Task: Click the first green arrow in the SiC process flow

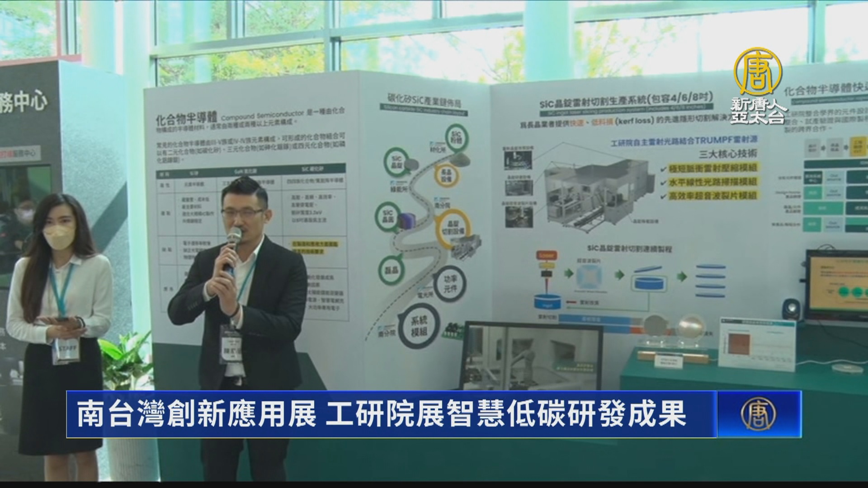Action: (568, 273)
